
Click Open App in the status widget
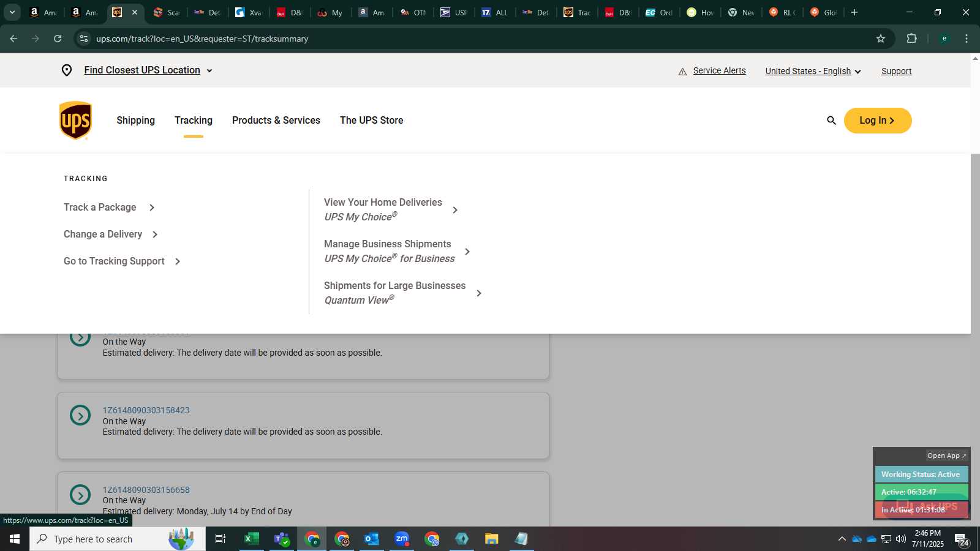(x=946, y=455)
